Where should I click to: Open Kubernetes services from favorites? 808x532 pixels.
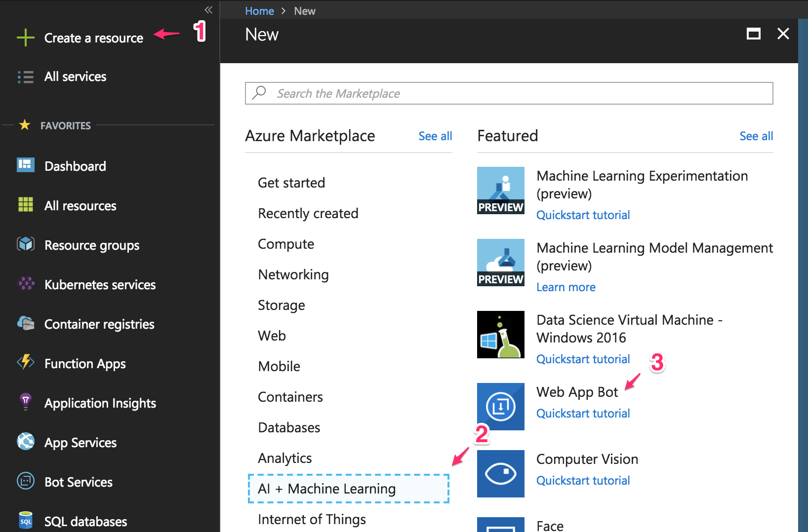[x=100, y=285]
